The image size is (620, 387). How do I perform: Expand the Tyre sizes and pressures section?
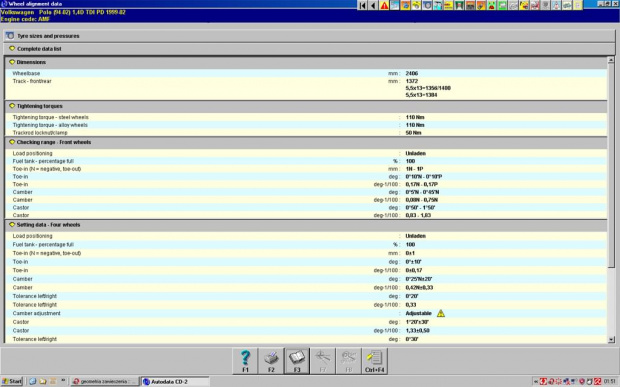[x=310, y=36]
